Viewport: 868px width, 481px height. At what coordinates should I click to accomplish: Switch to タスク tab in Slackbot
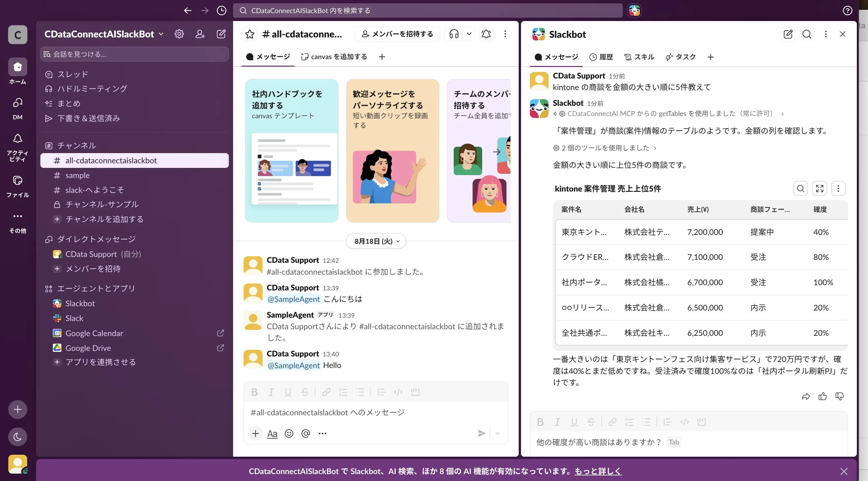pyautogui.click(x=681, y=57)
